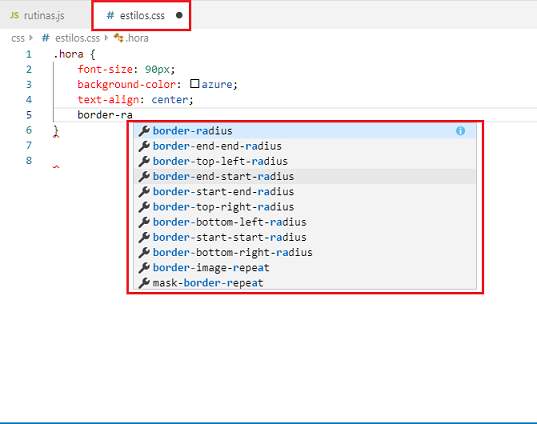537x424 pixels.
Task: Click wrench icon beside border-image-repeat
Action: point(144,267)
